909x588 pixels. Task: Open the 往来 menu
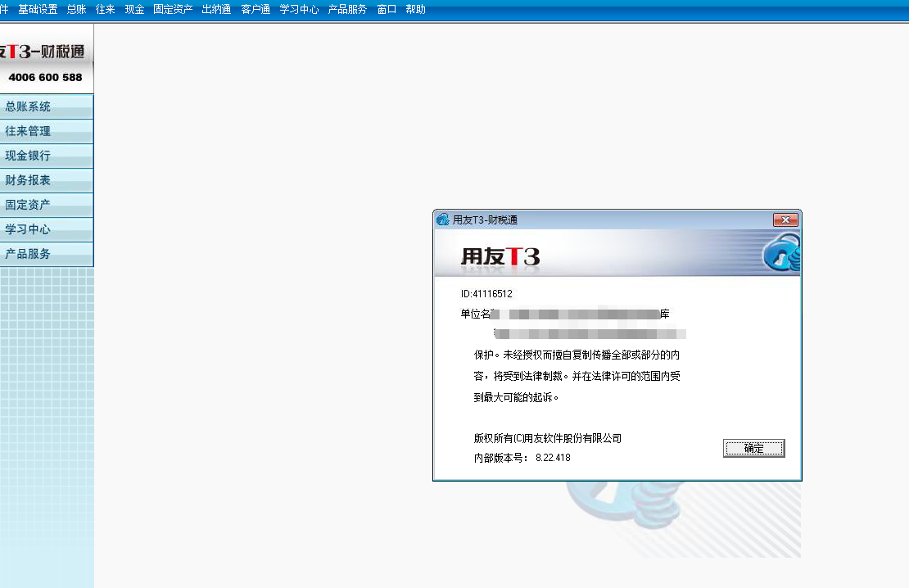[x=106, y=9]
